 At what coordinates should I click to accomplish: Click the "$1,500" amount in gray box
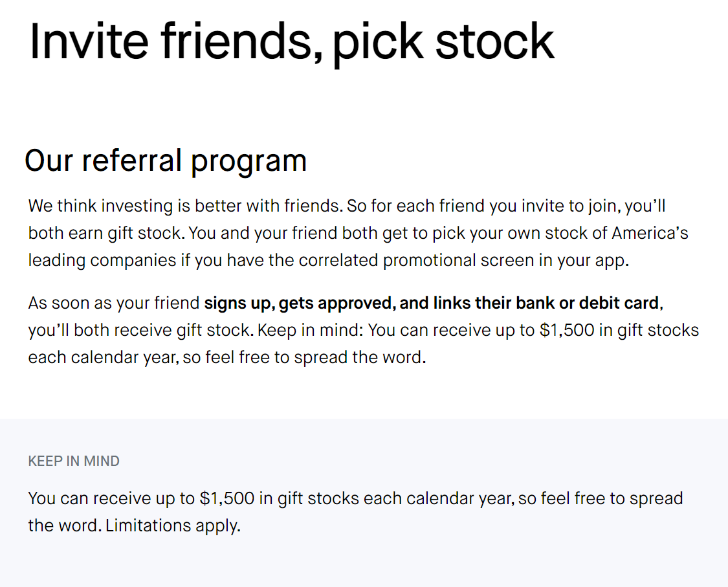227,499
